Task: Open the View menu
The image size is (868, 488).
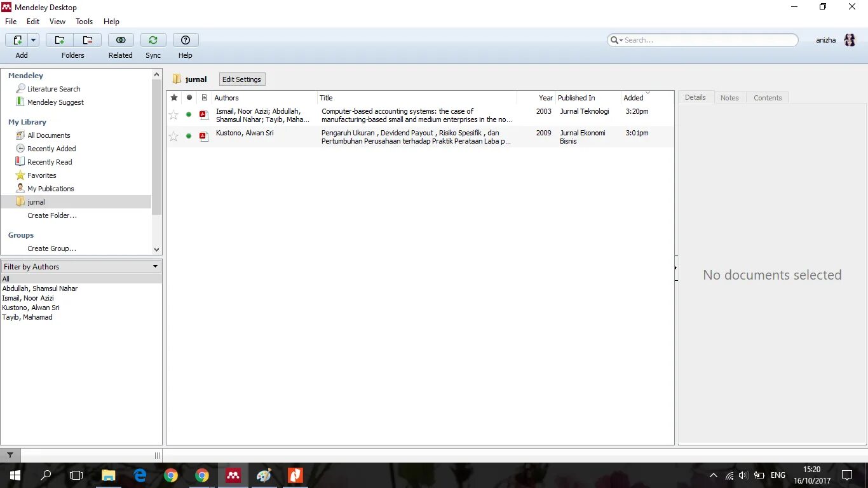Action: [x=57, y=22]
